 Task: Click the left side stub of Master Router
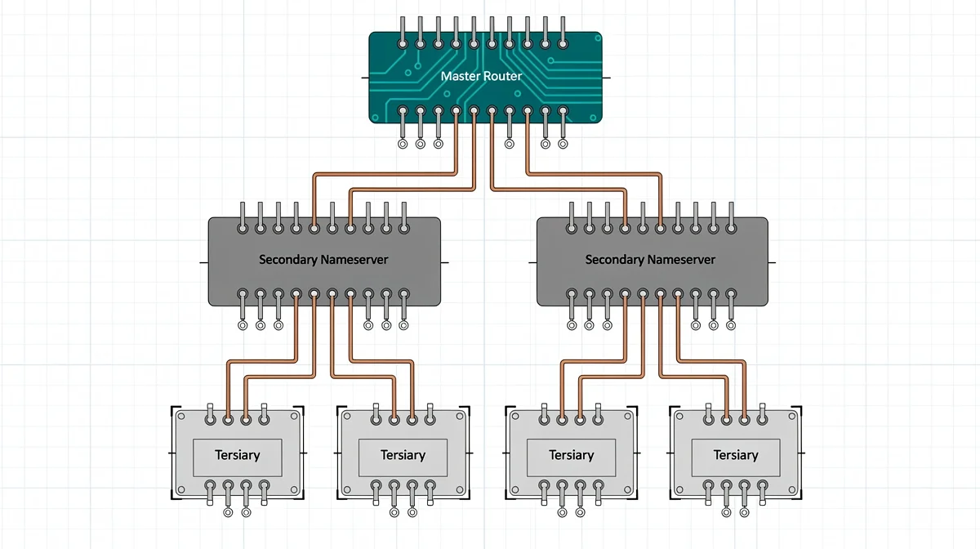pyautogui.click(x=364, y=78)
